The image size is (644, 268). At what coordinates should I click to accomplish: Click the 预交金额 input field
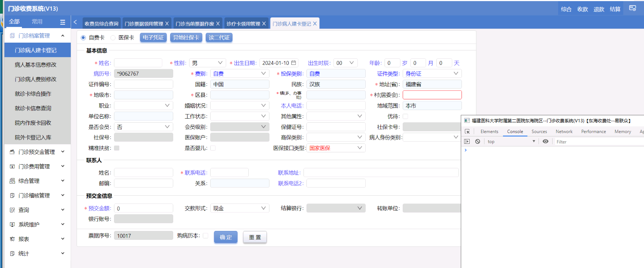point(143,208)
